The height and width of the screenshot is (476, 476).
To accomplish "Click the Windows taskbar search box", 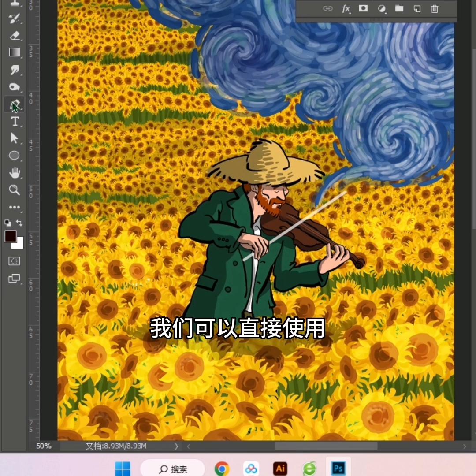I will pyautogui.click(x=173, y=469).
